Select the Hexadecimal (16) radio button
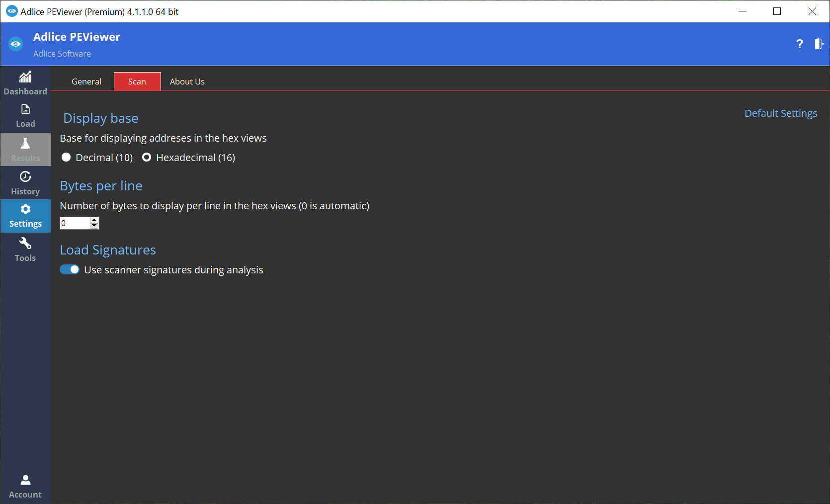Screen dimensions: 830x504 (147, 158)
